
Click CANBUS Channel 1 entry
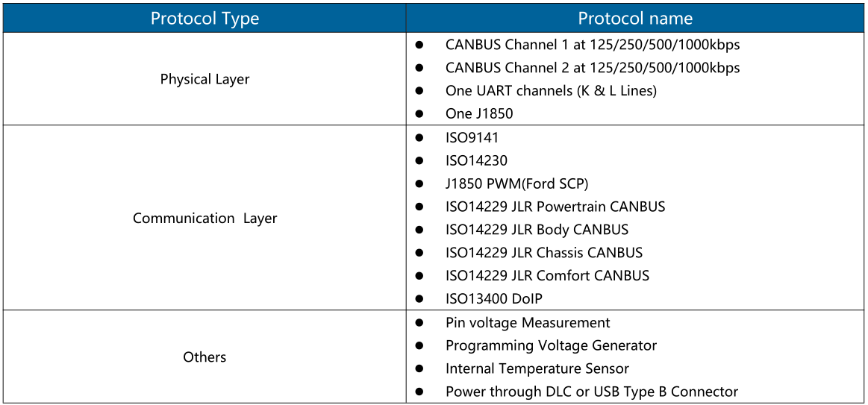pyautogui.click(x=593, y=45)
